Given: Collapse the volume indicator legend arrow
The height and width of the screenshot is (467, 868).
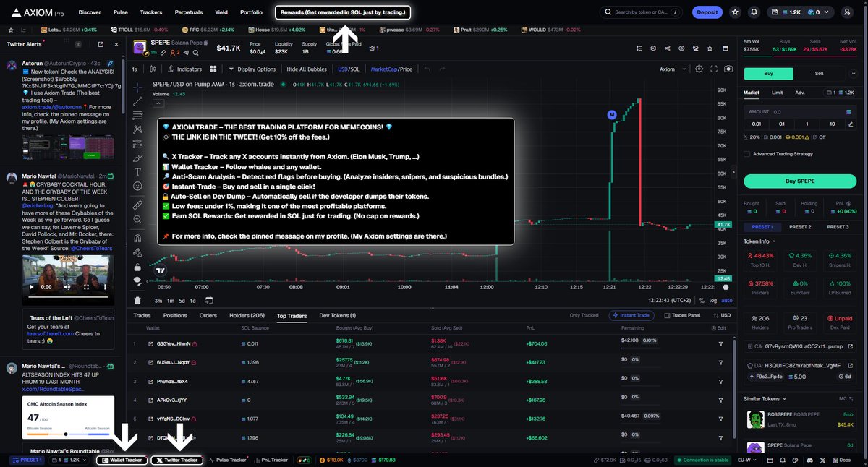Looking at the screenshot, I should click(x=157, y=104).
